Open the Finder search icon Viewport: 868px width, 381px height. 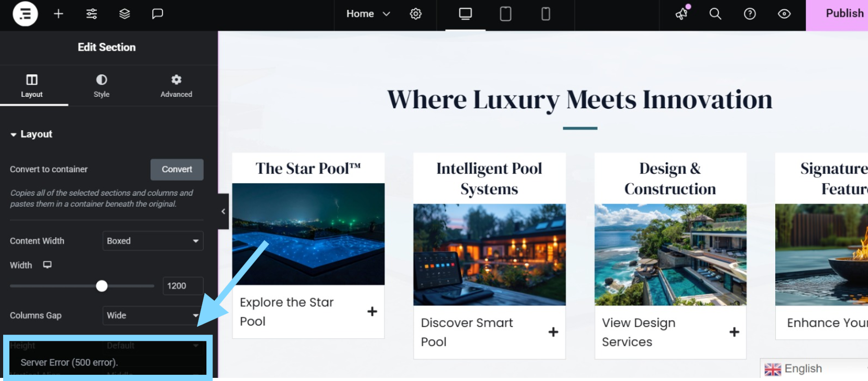tap(715, 14)
